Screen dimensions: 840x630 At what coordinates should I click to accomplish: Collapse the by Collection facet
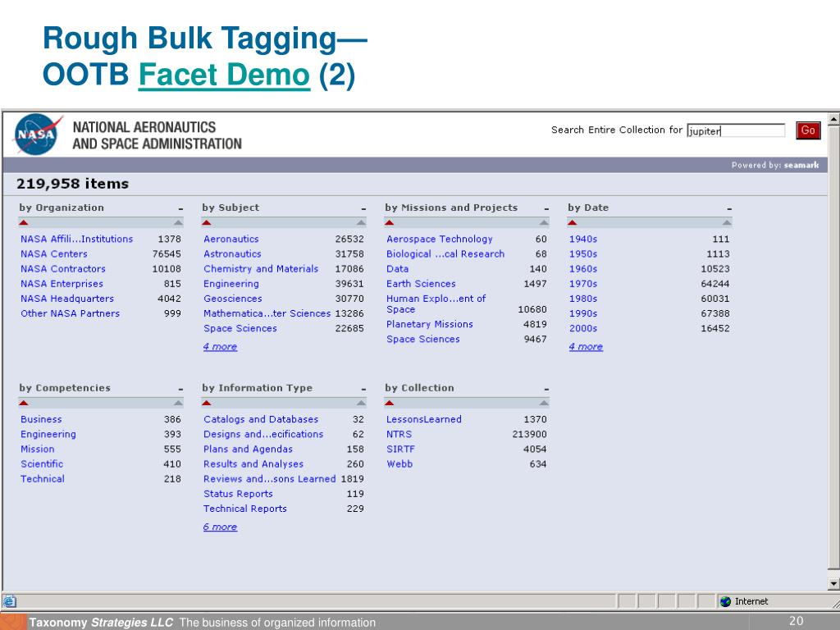click(x=546, y=389)
